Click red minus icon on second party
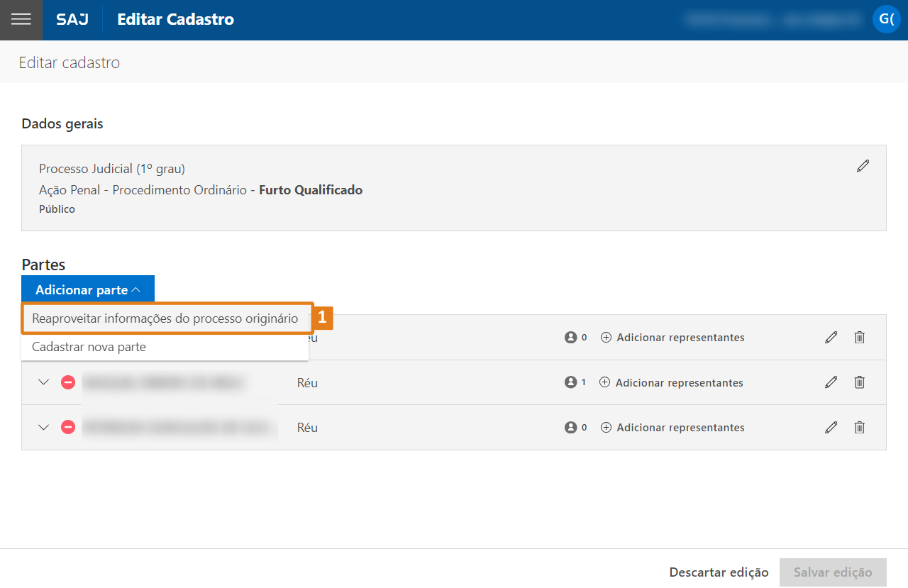 tap(68, 382)
